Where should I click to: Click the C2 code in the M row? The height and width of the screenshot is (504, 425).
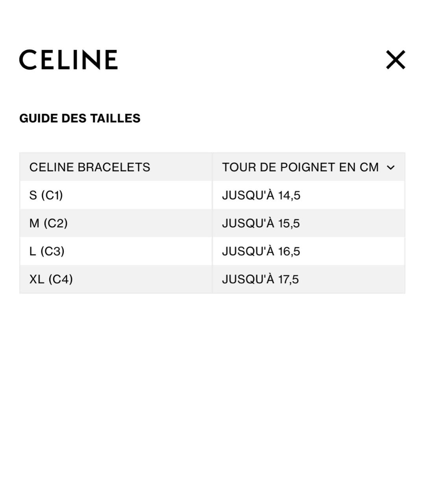(55, 223)
